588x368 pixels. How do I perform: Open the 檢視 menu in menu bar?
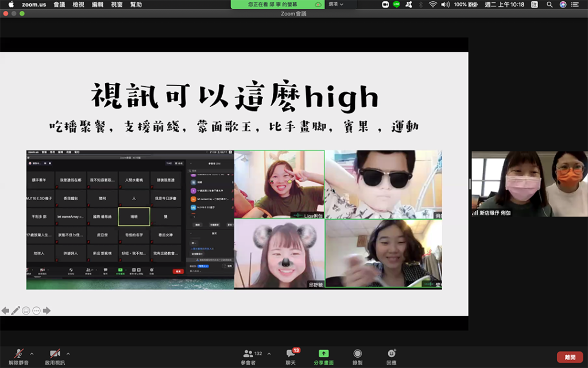[78, 4]
